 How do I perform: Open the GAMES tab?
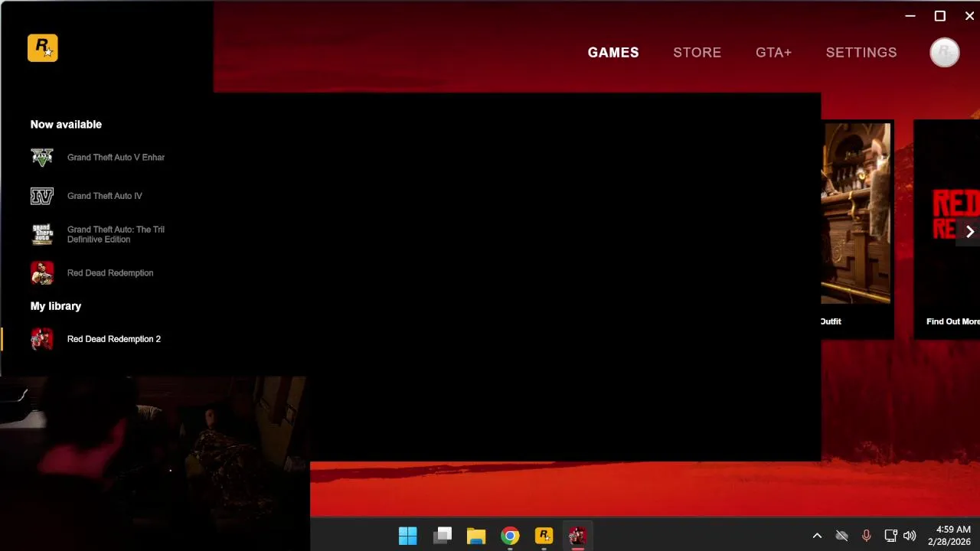point(613,53)
